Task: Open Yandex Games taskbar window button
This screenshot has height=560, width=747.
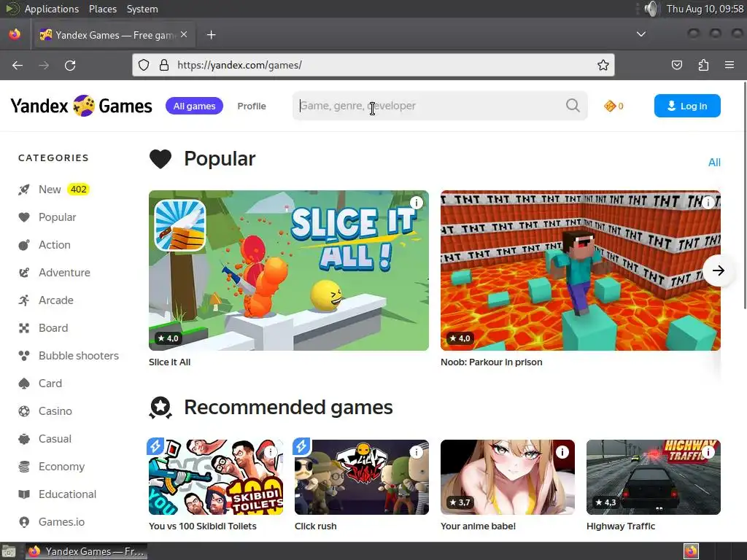Action: pyautogui.click(x=86, y=551)
